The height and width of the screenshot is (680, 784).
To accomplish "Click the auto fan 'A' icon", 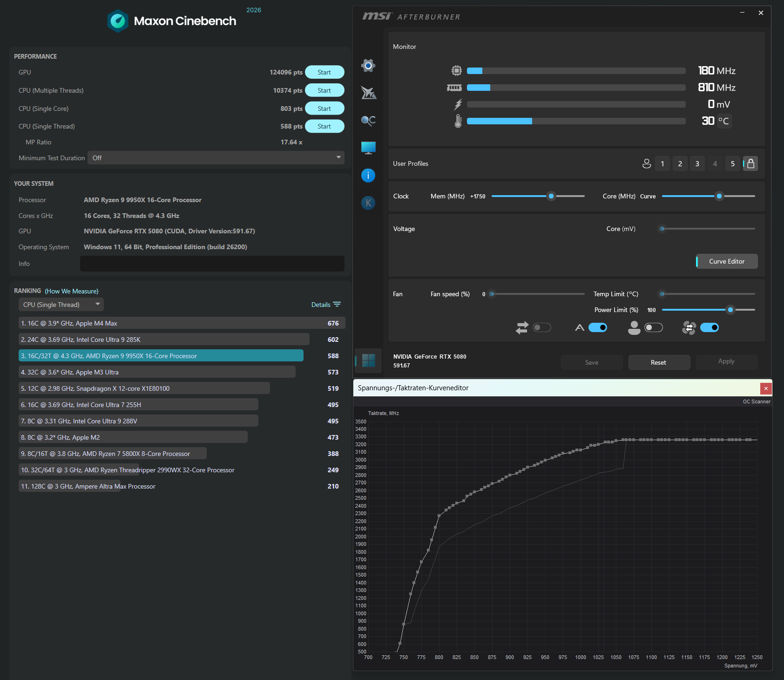I will point(580,328).
